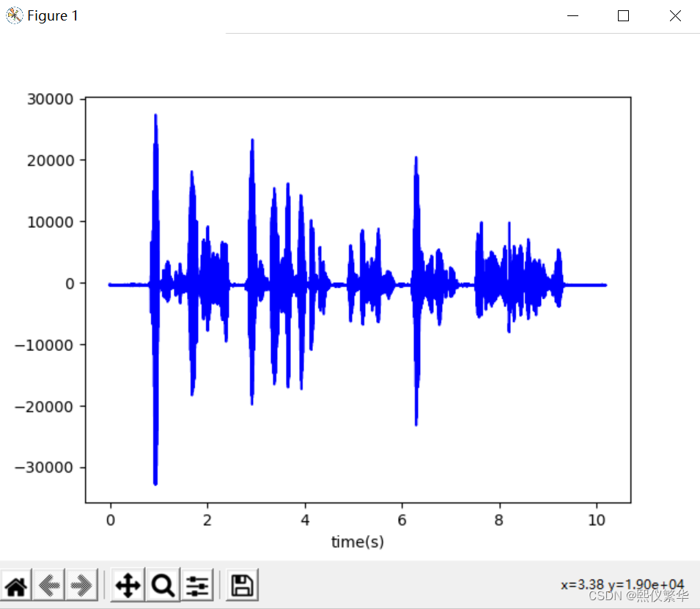Click the y-axis tick label 20000
700x609 pixels.
(50, 160)
